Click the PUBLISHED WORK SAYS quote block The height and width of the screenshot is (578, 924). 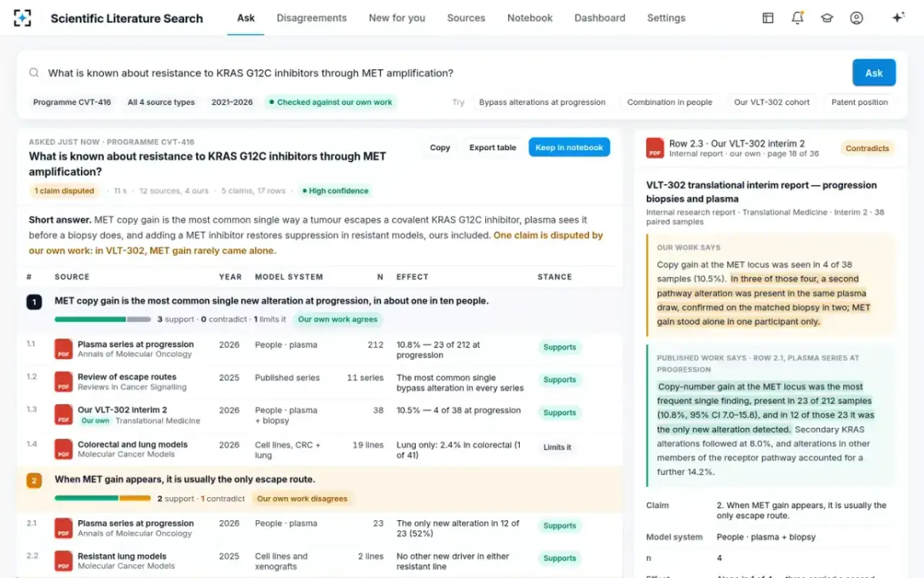772,416
